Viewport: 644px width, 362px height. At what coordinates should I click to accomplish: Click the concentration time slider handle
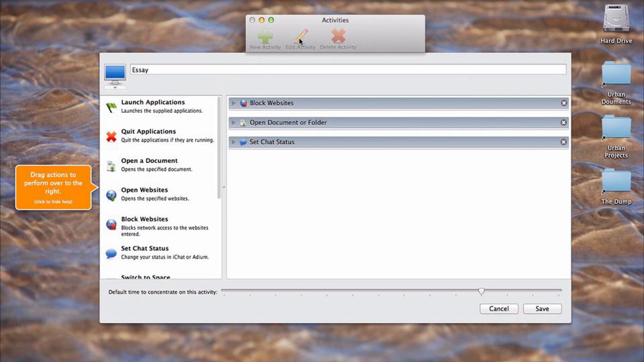coord(481,291)
